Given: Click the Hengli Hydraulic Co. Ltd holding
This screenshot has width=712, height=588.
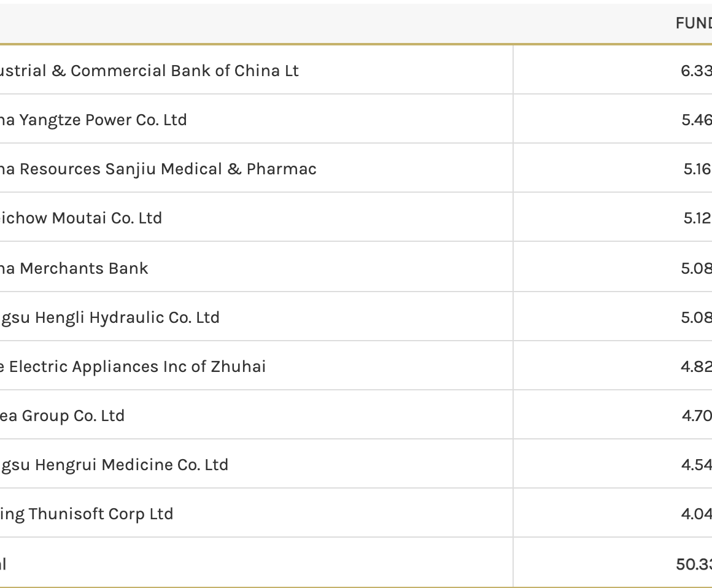Looking at the screenshot, I should [110, 317].
